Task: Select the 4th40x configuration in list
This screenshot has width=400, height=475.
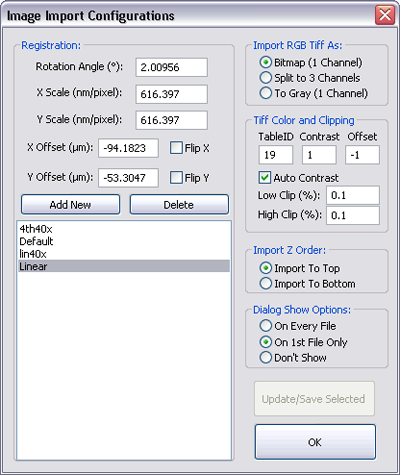Action: pyautogui.click(x=124, y=229)
